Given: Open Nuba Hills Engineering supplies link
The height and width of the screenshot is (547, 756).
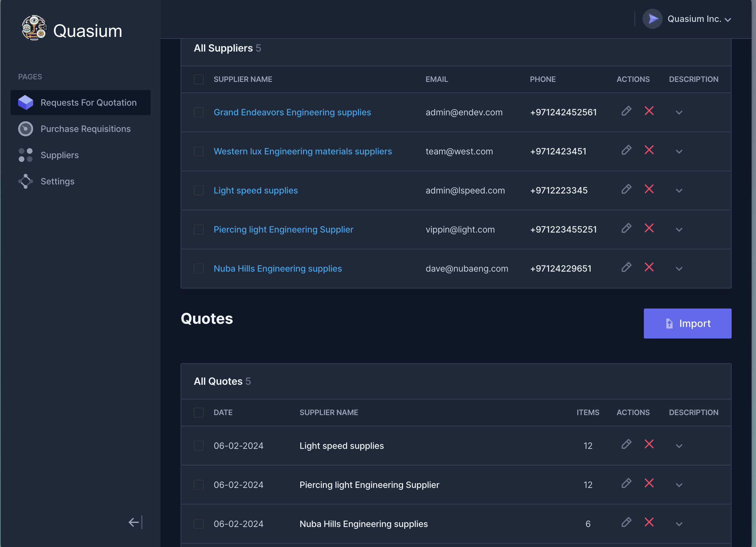Looking at the screenshot, I should 278,268.
